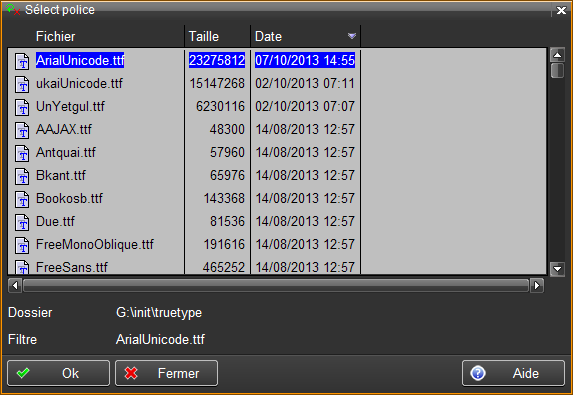The height and width of the screenshot is (395, 573).
Task: Click the vertical scrollbar thumb
Action: (557, 71)
